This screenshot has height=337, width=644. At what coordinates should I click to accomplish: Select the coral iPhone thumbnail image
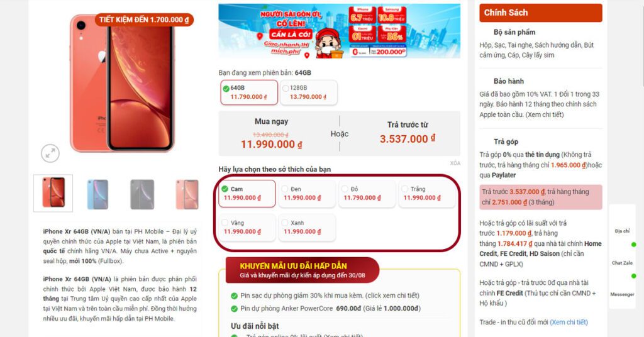(53, 193)
